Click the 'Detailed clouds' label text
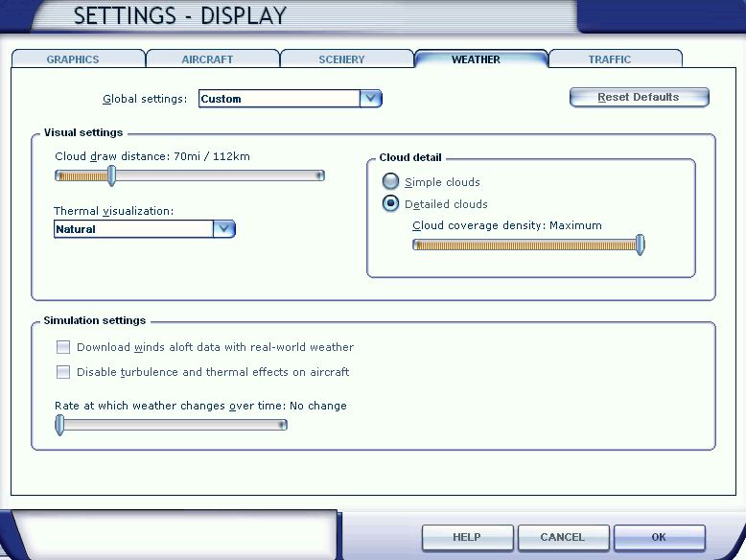 pyautogui.click(x=446, y=204)
